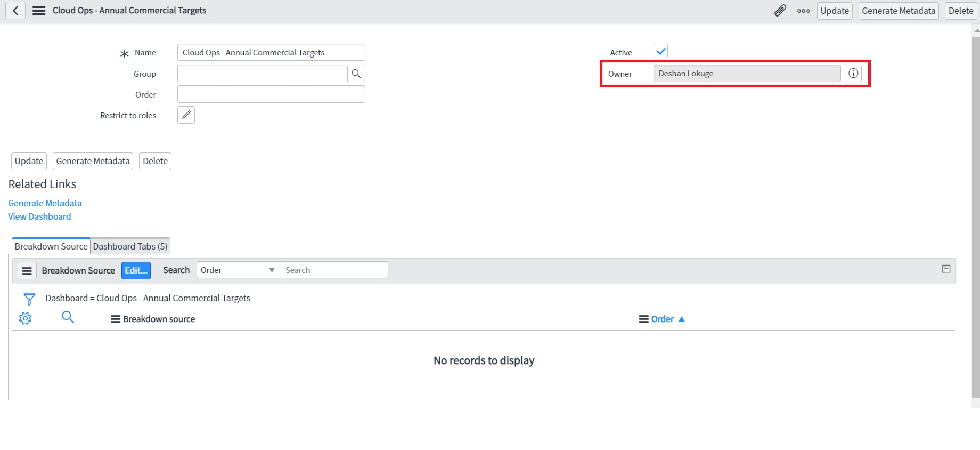The width and height of the screenshot is (980, 450).
Task: Uncheck the Active checkbox
Action: coord(660,51)
